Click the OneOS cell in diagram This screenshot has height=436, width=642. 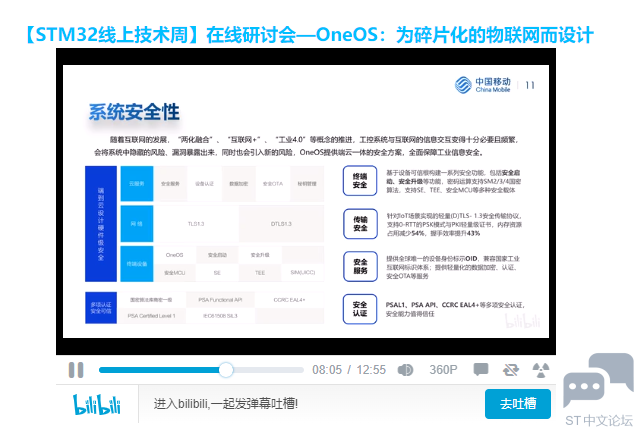pos(174,255)
